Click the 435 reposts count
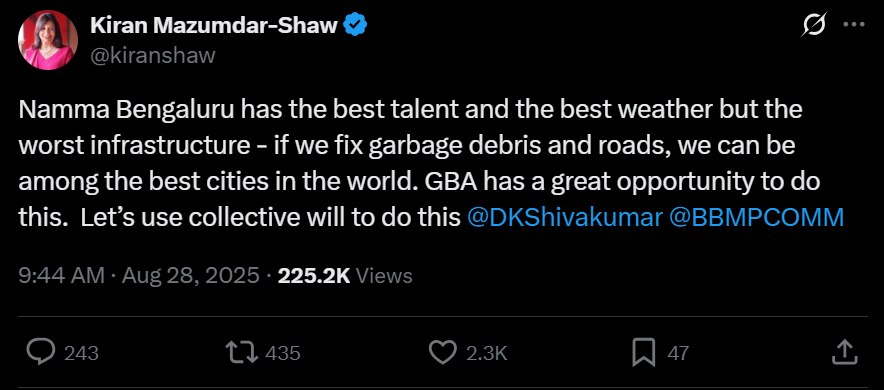Image resolution: width=884 pixels, height=390 pixels. click(x=282, y=353)
